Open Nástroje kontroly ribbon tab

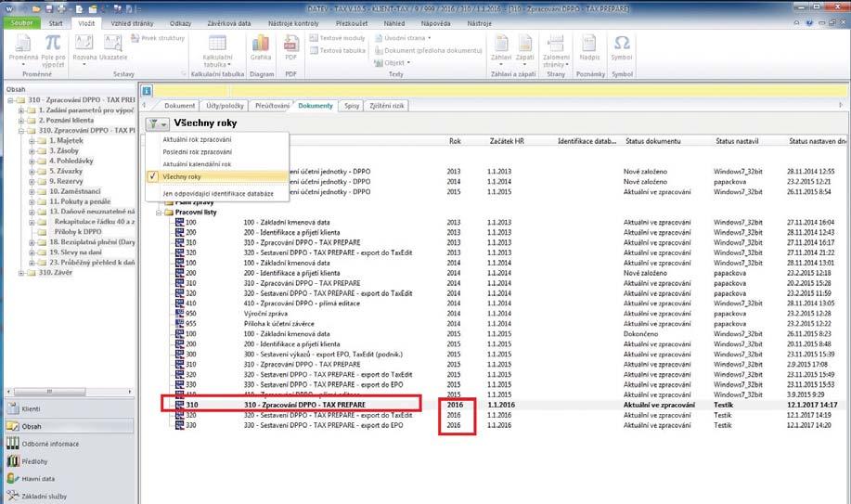[293, 23]
